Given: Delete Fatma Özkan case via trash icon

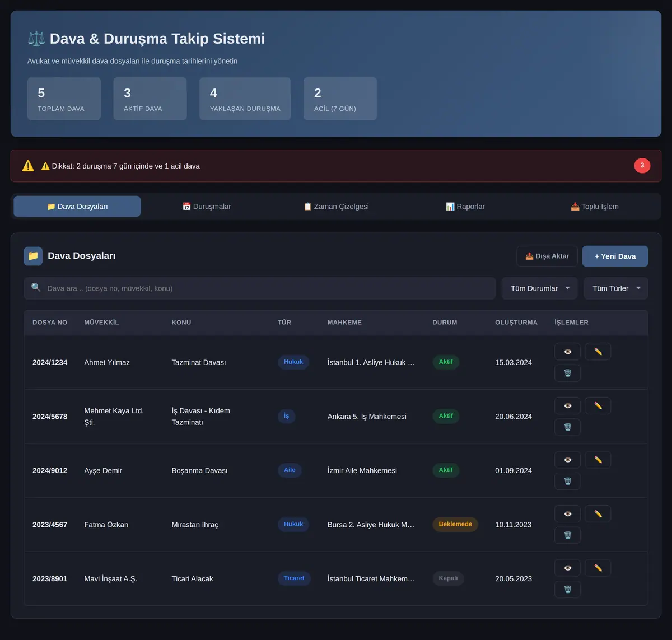Looking at the screenshot, I should click(567, 535).
